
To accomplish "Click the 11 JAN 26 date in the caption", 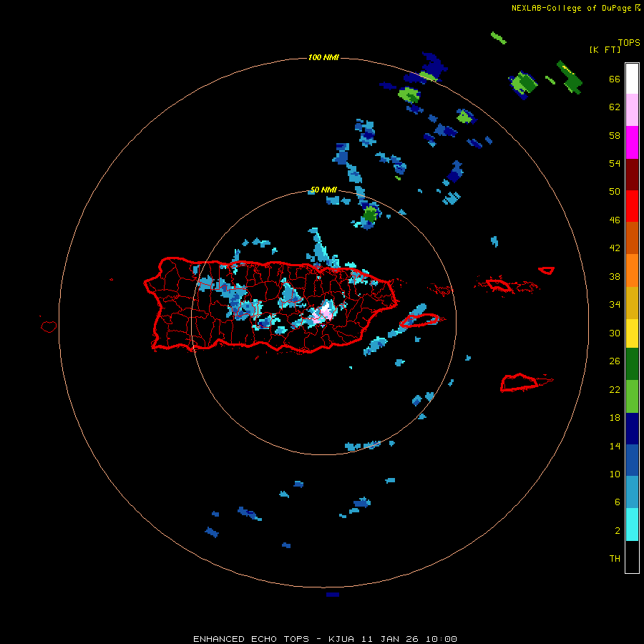I will (x=390, y=639).
